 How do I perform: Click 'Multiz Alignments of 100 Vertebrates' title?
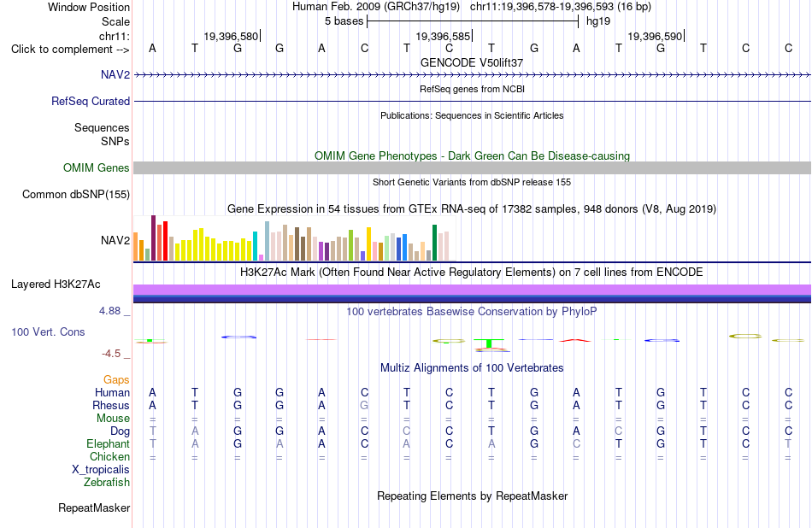point(472,368)
